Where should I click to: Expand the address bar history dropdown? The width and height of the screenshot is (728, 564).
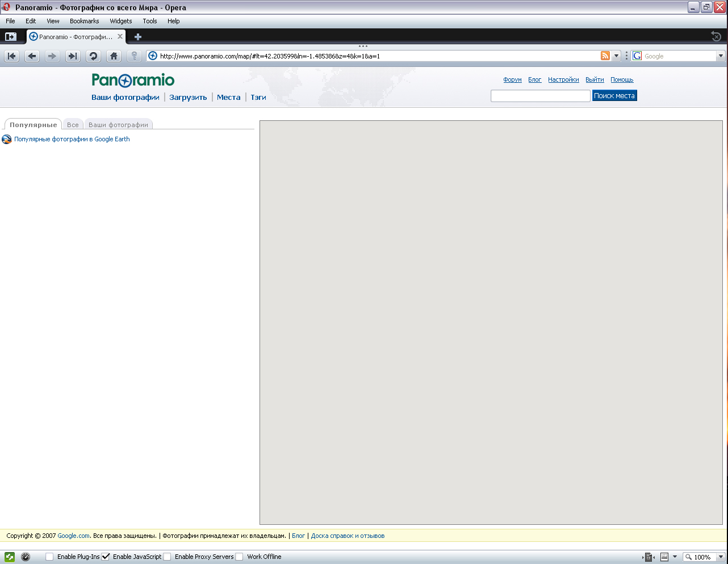tap(616, 56)
